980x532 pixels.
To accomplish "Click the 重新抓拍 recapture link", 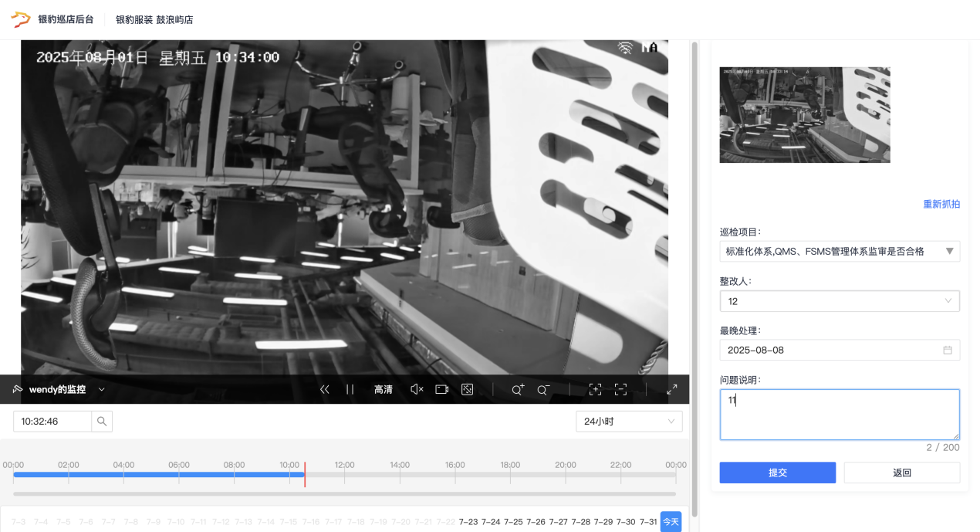I will [941, 205].
